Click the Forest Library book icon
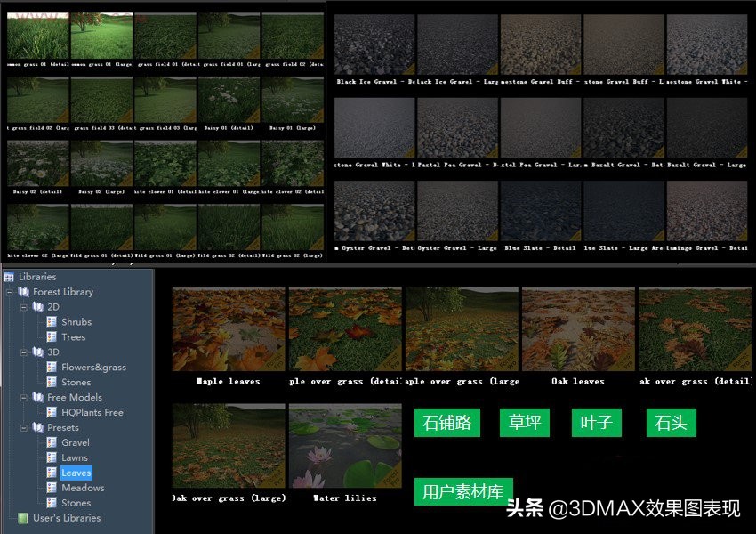Image resolution: width=756 pixels, height=534 pixels. 23,292
